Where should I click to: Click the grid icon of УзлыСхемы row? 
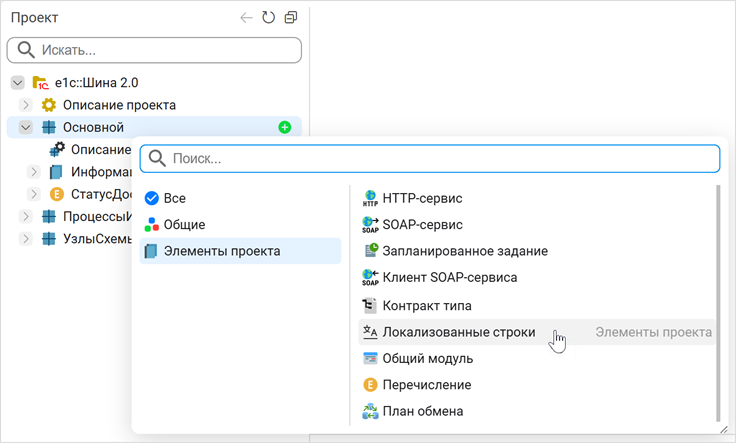(x=49, y=239)
